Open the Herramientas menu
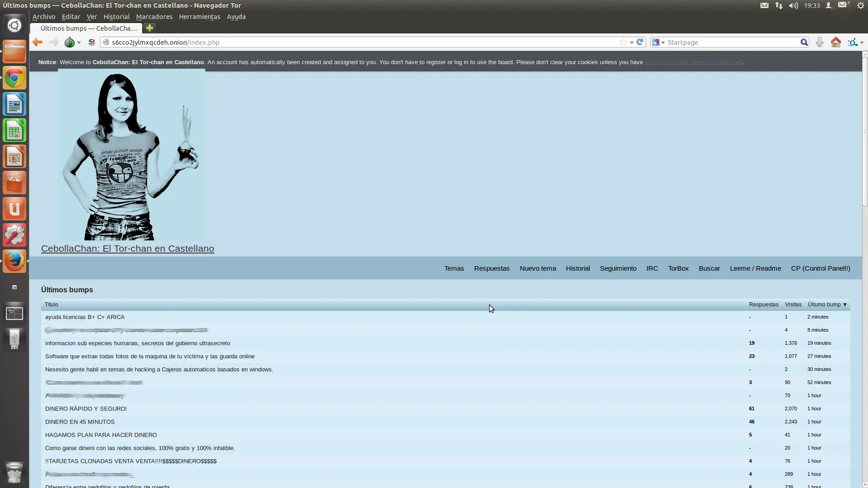868x488 pixels. 199,17
